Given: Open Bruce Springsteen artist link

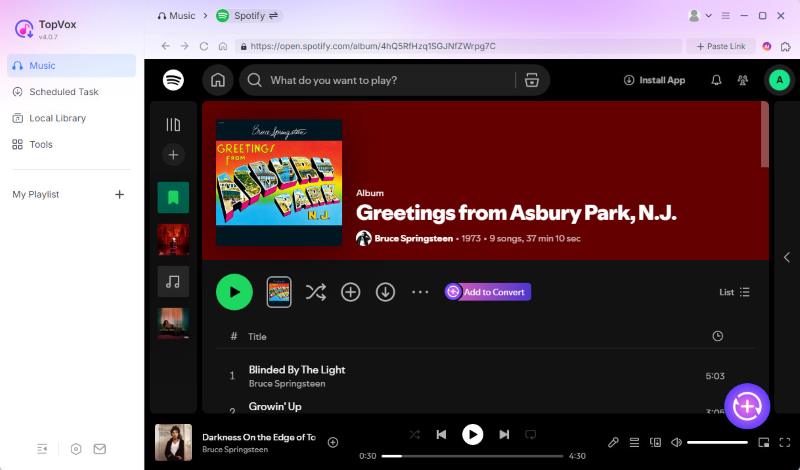Looking at the screenshot, I should pyautogui.click(x=413, y=238).
